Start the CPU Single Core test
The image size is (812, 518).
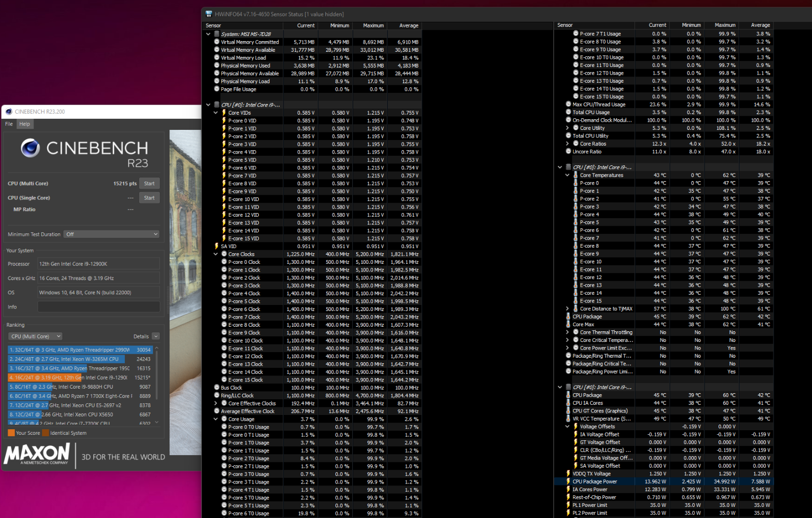[x=149, y=198]
